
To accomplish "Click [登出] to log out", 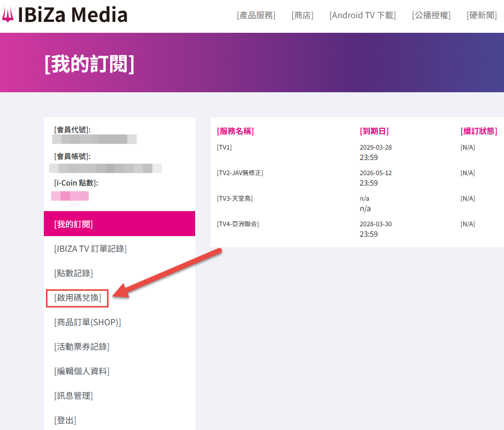I will tap(65, 420).
